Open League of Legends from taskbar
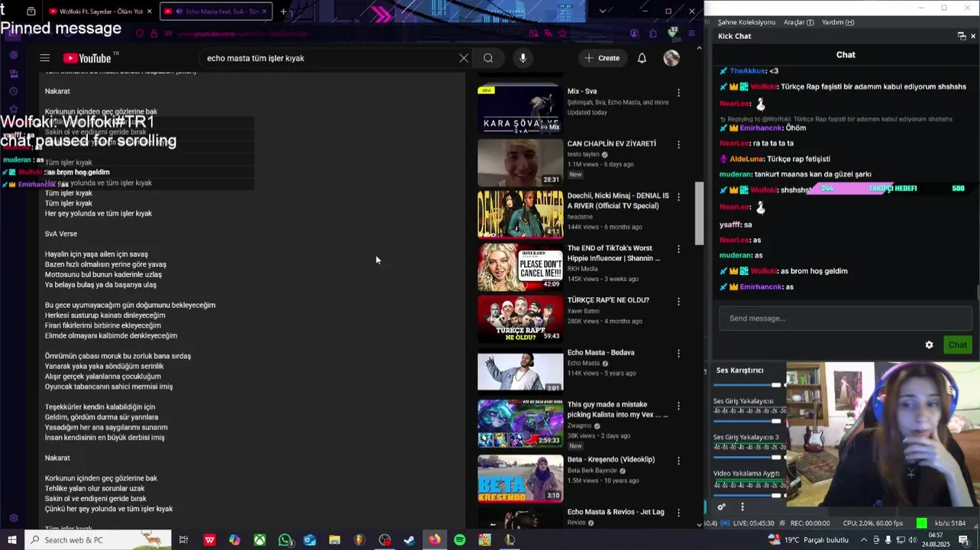Image resolution: width=980 pixels, height=550 pixels. [509, 540]
